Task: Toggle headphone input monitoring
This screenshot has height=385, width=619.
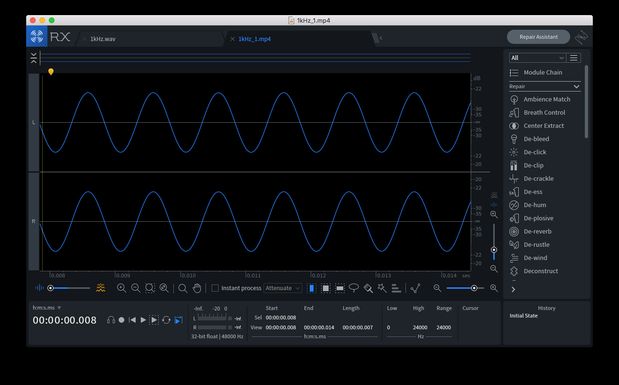Action: click(111, 320)
